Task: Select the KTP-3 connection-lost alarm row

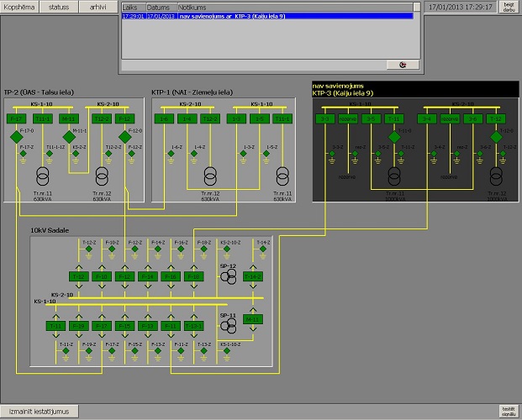Action: click(267, 15)
